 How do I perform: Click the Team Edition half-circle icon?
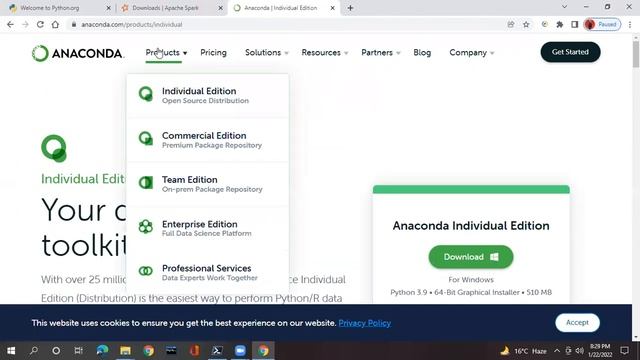(145, 182)
